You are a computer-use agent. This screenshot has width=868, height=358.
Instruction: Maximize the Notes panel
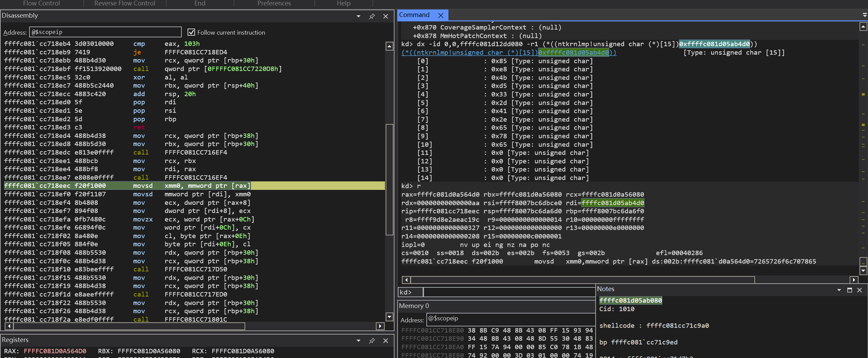click(850, 290)
